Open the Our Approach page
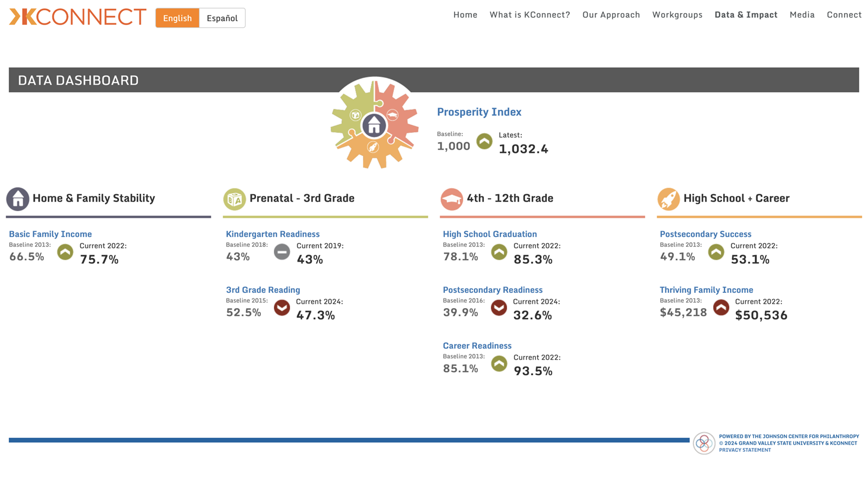The height and width of the screenshot is (480, 868). pos(611,15)
